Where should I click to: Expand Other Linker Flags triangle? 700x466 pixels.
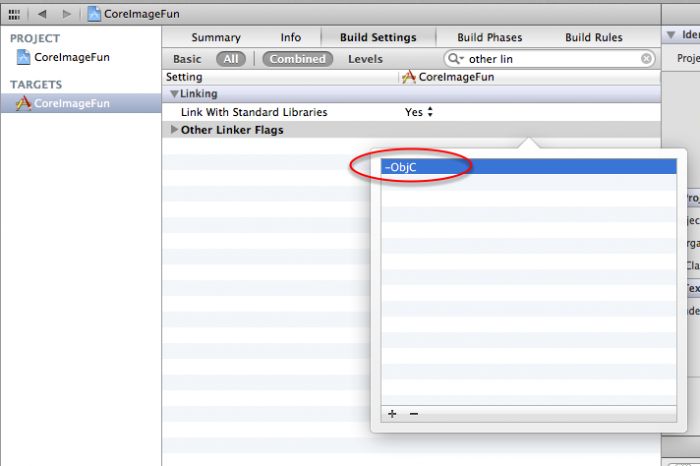coord(174,129)
